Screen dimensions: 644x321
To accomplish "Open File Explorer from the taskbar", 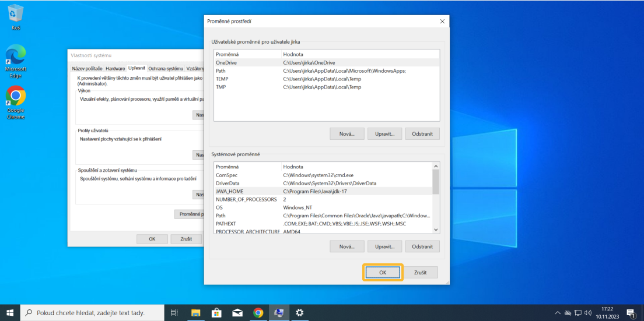I will tap(196, 313).
